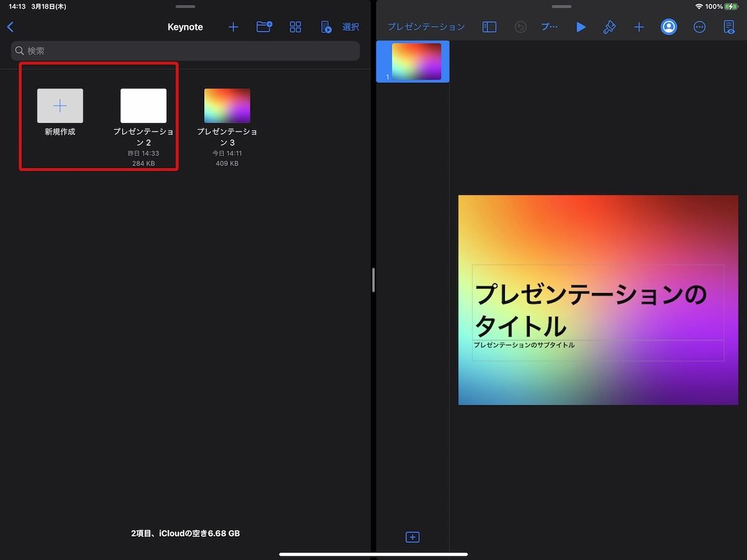
Task: Tap the プレゼンテーション back button in editor
Action: point(426,27)
